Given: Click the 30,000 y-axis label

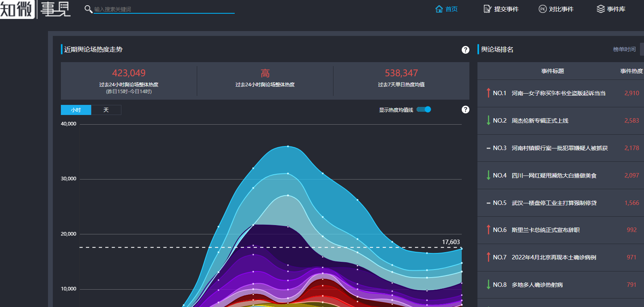Looking at the screenshot, I should (x=69, y=179).
